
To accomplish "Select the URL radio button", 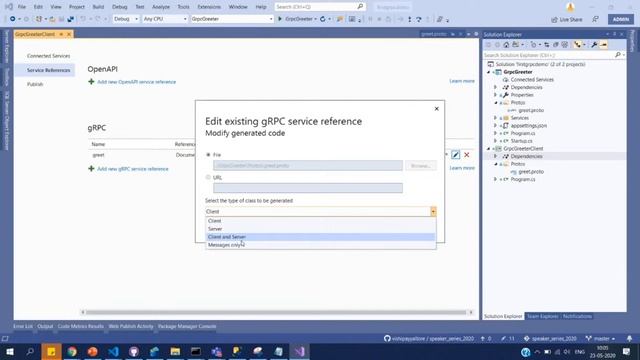I will point(208,177).
